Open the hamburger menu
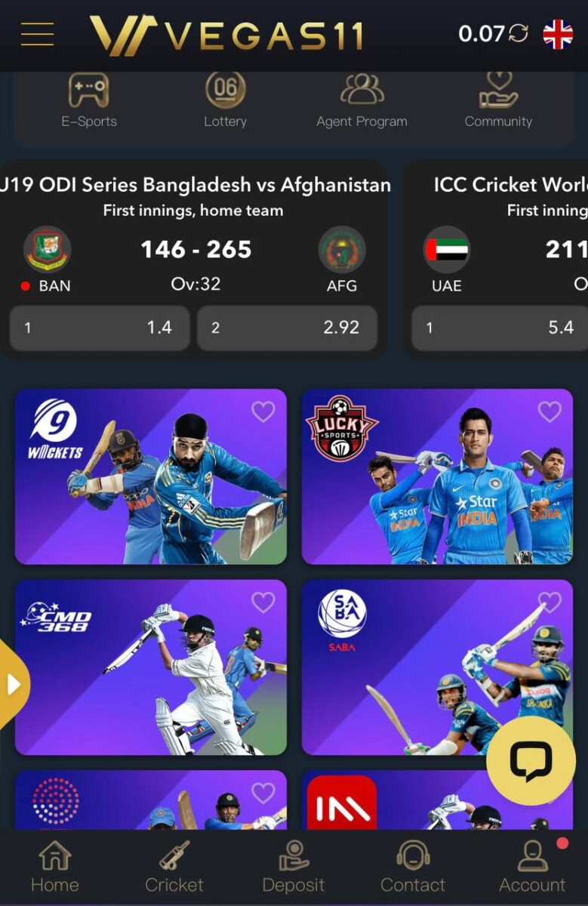This screenshot has width=588, height=906. point(37,34)
